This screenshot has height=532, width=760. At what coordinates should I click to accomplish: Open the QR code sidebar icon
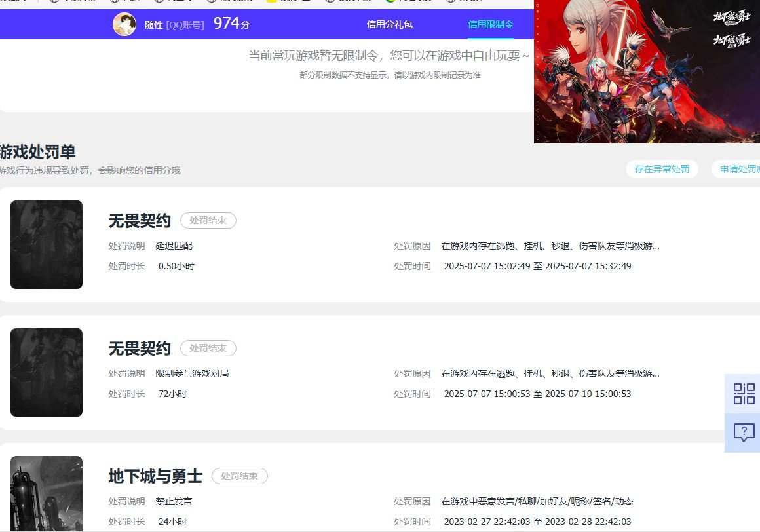point(744,393)
